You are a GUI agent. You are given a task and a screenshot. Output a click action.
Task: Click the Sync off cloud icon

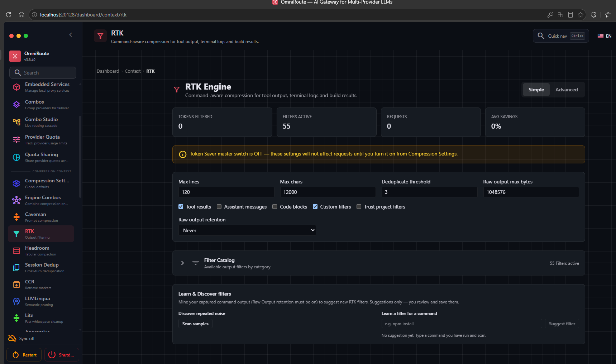(12, 339)
